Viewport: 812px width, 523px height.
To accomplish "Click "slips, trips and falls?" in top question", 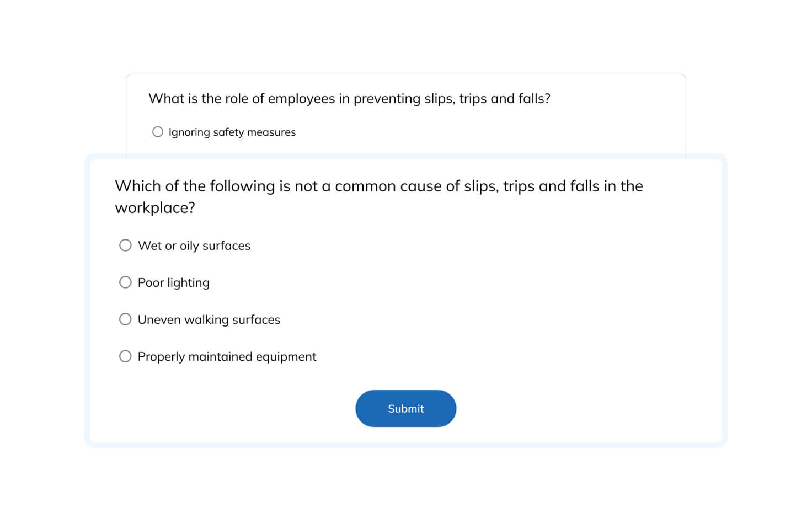I will point(487,99).
